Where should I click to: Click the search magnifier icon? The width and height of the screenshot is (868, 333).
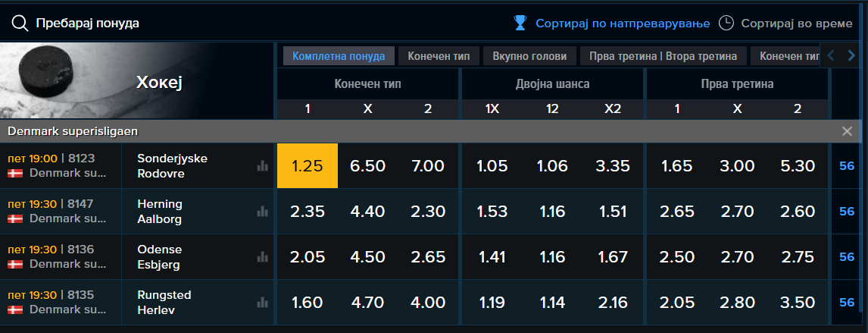(20, 23)
